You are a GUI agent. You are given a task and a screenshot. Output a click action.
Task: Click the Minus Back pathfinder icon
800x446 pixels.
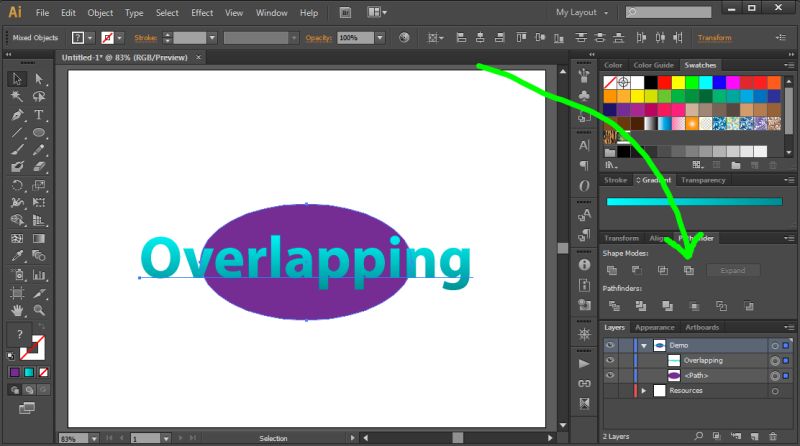point(748,306)
